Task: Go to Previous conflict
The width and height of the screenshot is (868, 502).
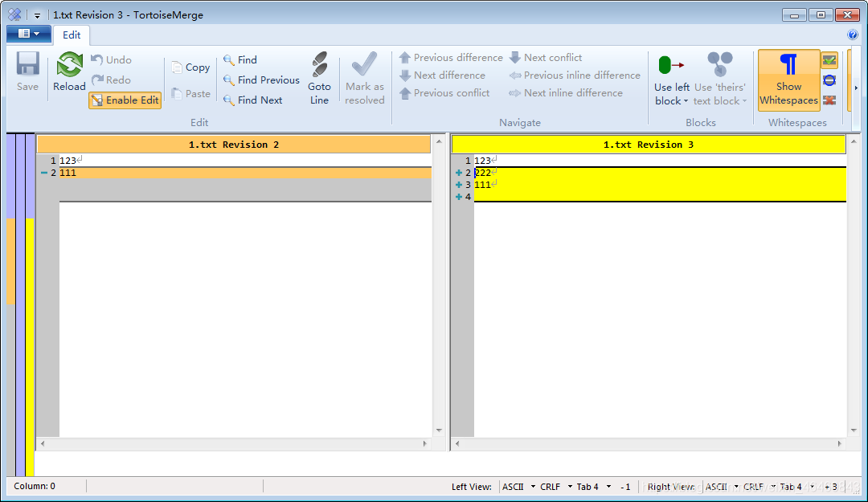Action: pyautogui.click(x=444, y=93)
